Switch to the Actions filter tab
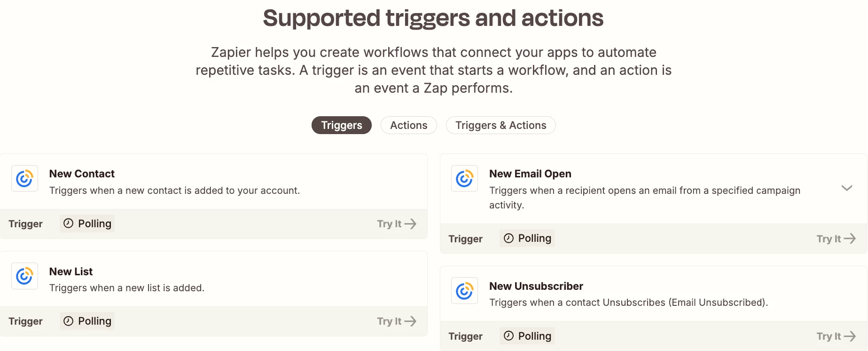Screen dimensions: 868x351 (x=409, y=125)
